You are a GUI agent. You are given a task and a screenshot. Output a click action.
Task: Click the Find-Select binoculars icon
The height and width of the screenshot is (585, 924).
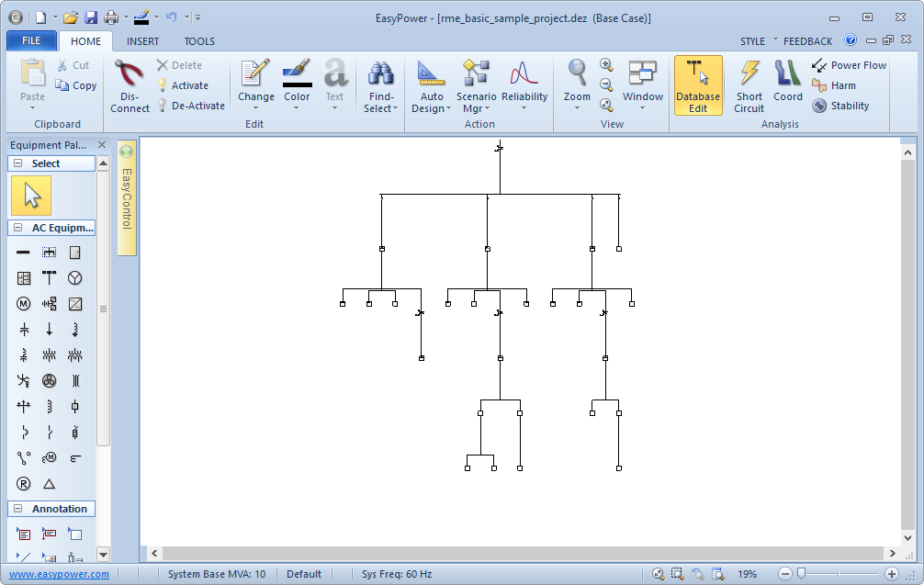[380, 73]
